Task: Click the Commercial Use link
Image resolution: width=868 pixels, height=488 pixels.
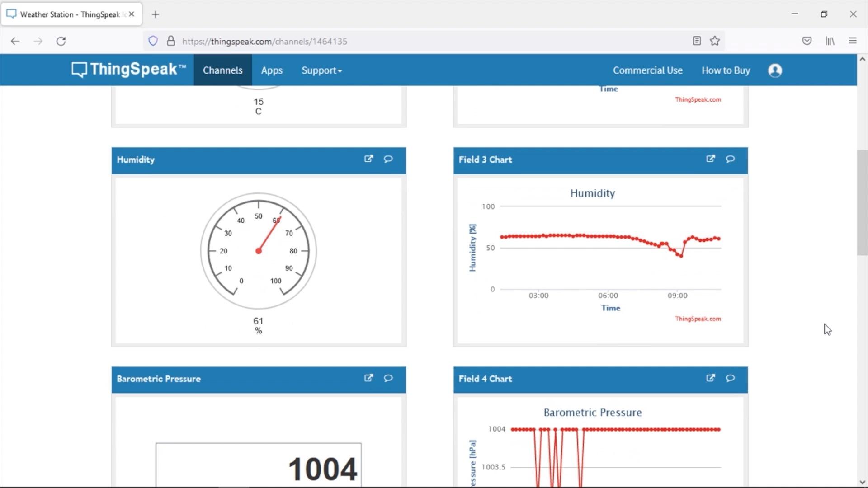Action: [x=648, y=70]
